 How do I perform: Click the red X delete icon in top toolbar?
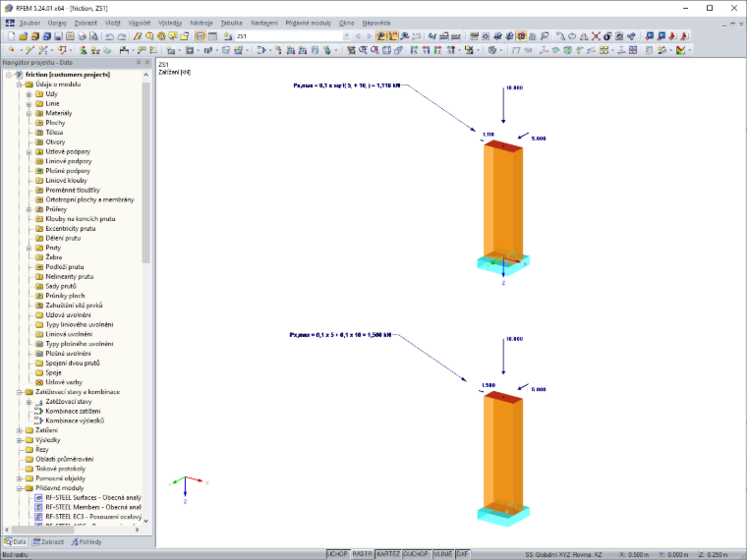[596, 36]
